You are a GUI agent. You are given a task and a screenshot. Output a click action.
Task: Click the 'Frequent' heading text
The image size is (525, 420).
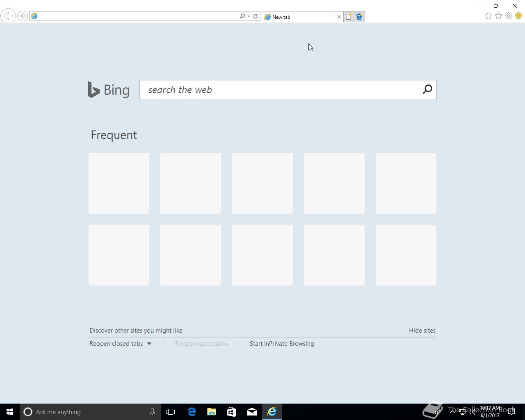click(x=114, y=135)
